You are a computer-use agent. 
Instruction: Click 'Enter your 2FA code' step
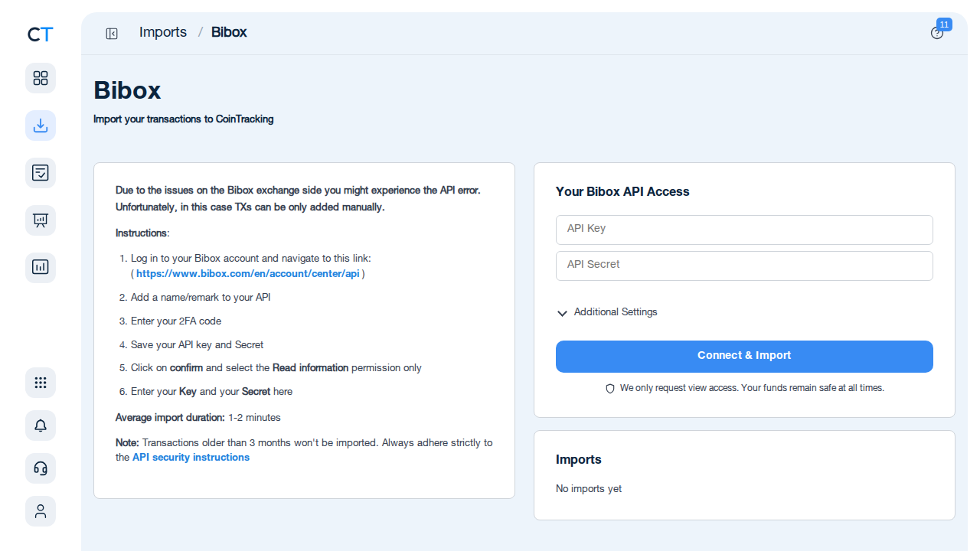coord(176,321)
